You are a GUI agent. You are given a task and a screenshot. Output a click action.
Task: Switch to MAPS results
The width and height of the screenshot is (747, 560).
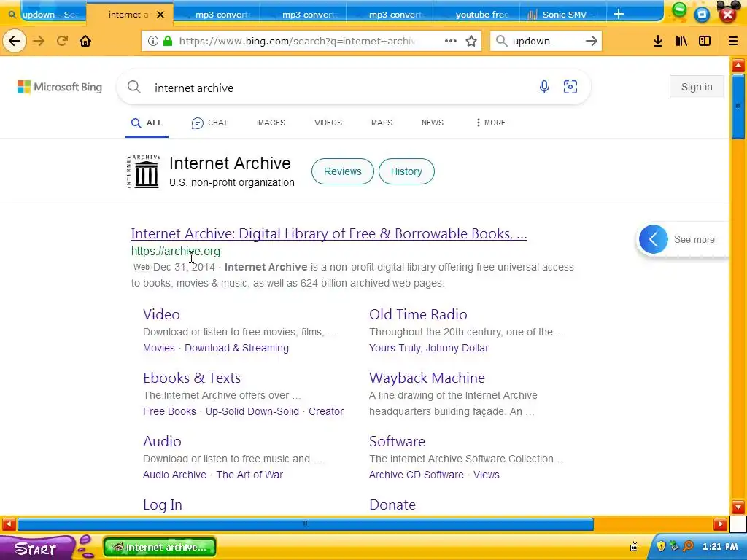(382, 122)
